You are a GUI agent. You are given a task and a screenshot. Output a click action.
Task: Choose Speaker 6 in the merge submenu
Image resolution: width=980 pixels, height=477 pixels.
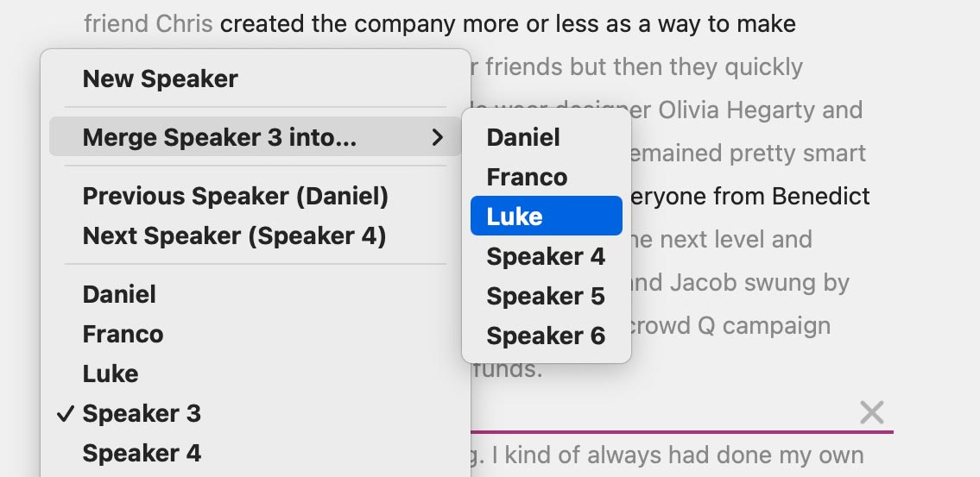tap(546, 336)
